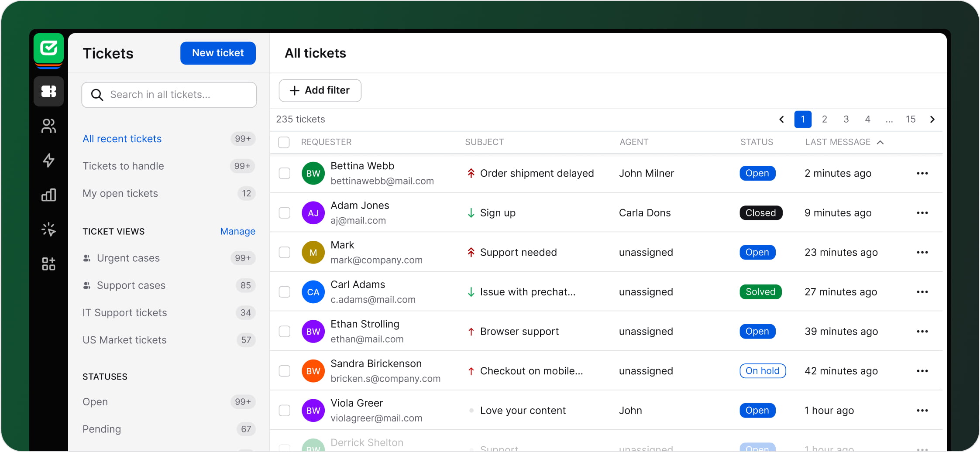Open options menu for Sandra Birickenson's ticket
The image size is (980, 452).
(922, 371)
